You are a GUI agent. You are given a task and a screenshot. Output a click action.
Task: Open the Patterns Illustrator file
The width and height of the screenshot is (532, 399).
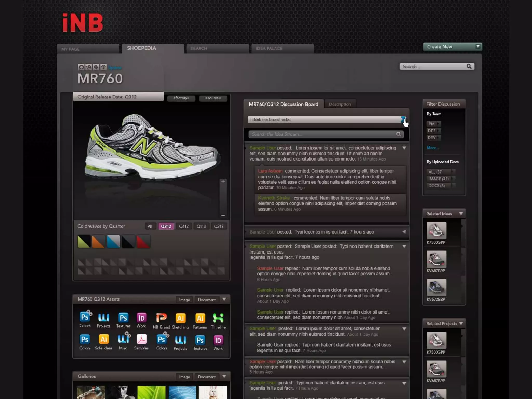200,318
